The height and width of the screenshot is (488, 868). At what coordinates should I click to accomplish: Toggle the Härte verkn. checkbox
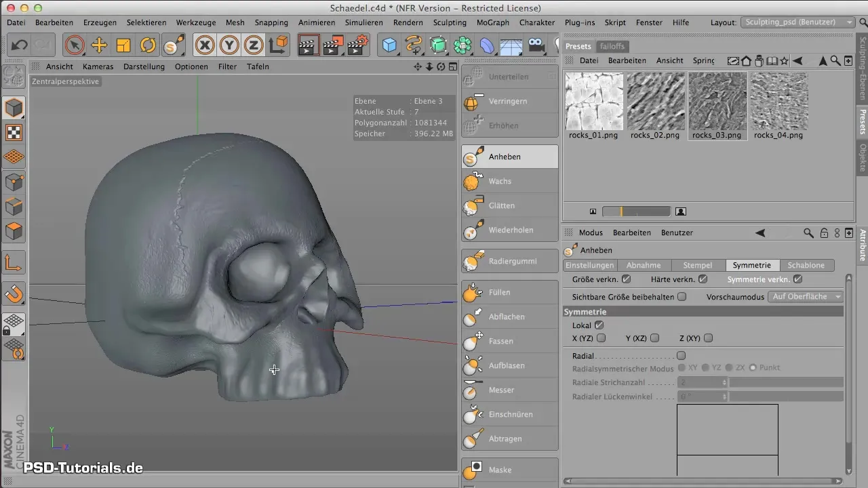click(x=703, y=279)
